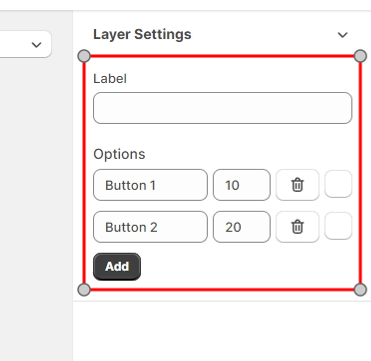Edit the Button 1 option name field
Image resolution: width=371 pixels, height=361 pixels.
[x=150, y=185]
